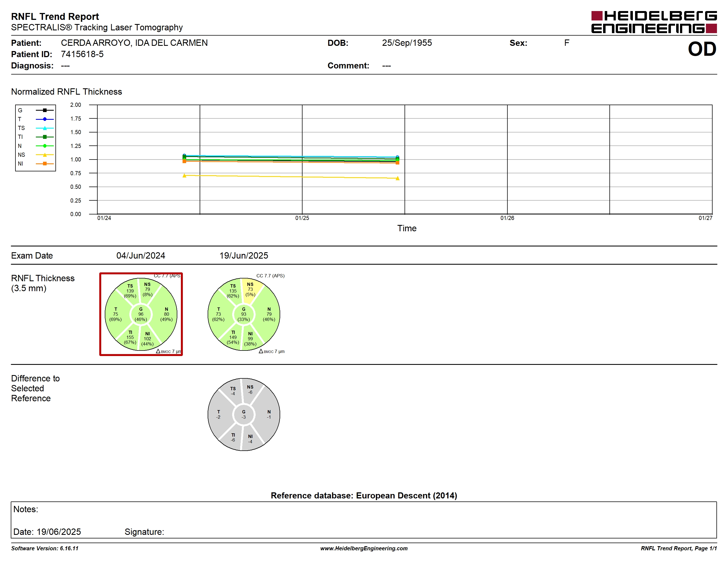Click the TS cyan line legend marker
This screenshot has height=563, width=728.
[45, 128]
